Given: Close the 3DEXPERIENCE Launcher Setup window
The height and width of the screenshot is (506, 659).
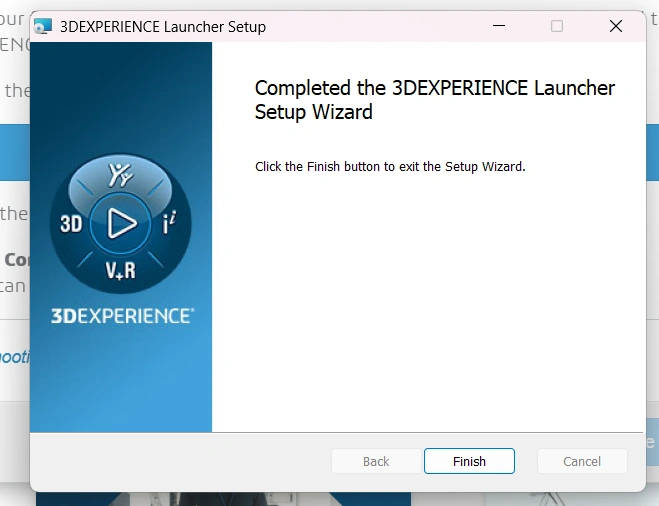Looking at the screenshot, I should 616,26.
